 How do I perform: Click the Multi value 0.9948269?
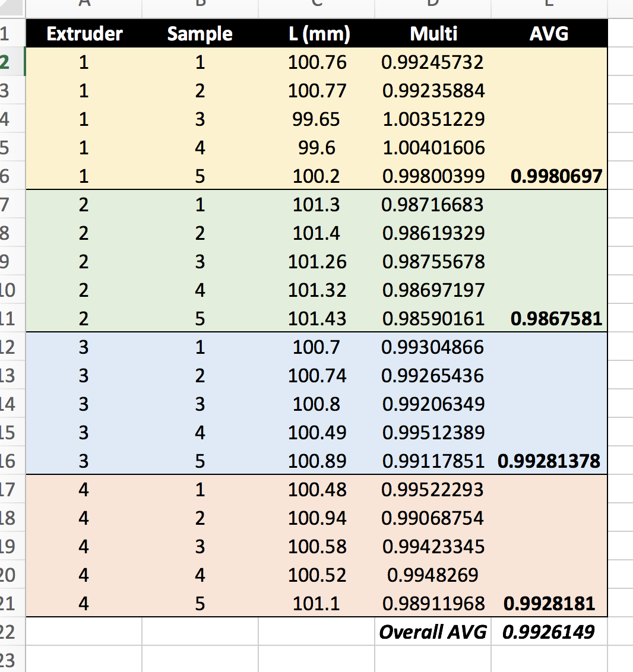(x=433, y=575)
